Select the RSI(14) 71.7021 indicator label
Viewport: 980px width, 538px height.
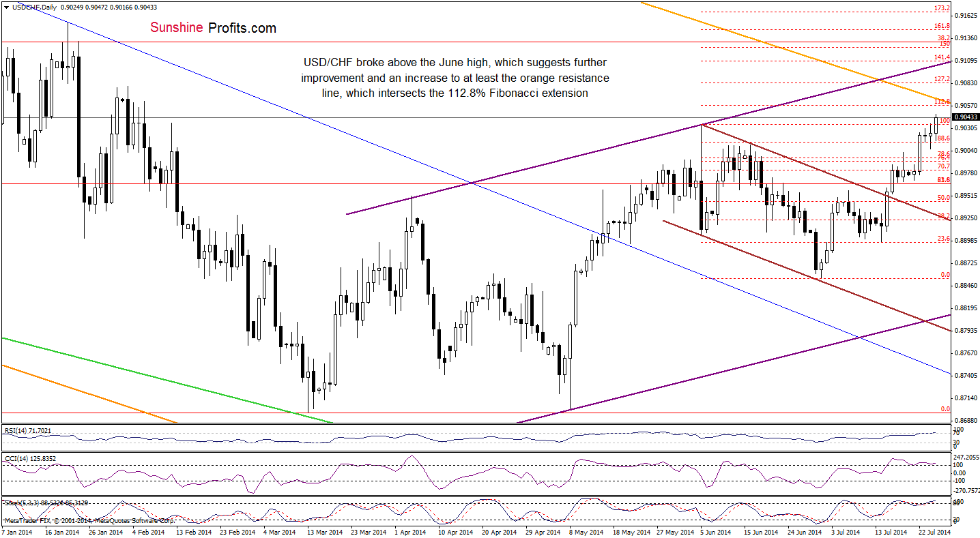click(x=27, y=430)
